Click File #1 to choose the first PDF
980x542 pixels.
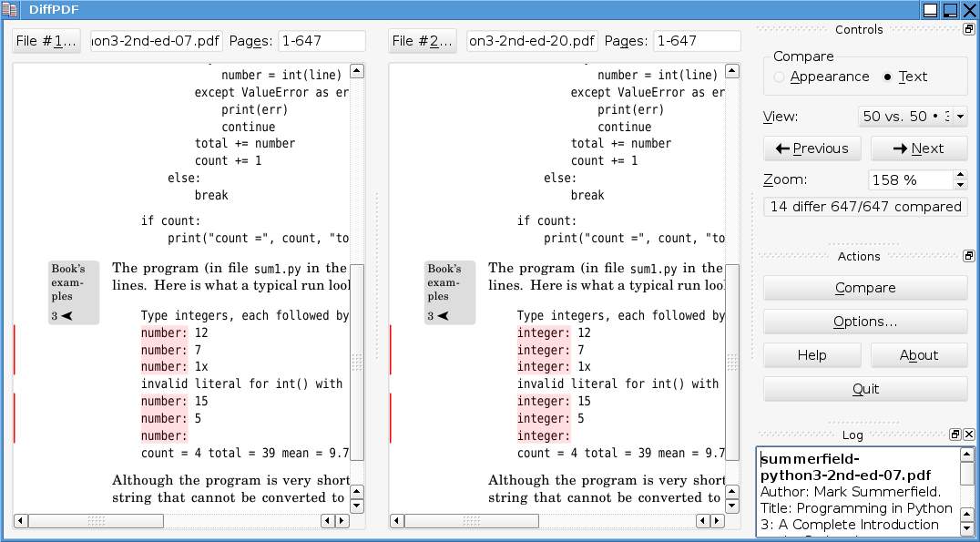tap(46, 40)
